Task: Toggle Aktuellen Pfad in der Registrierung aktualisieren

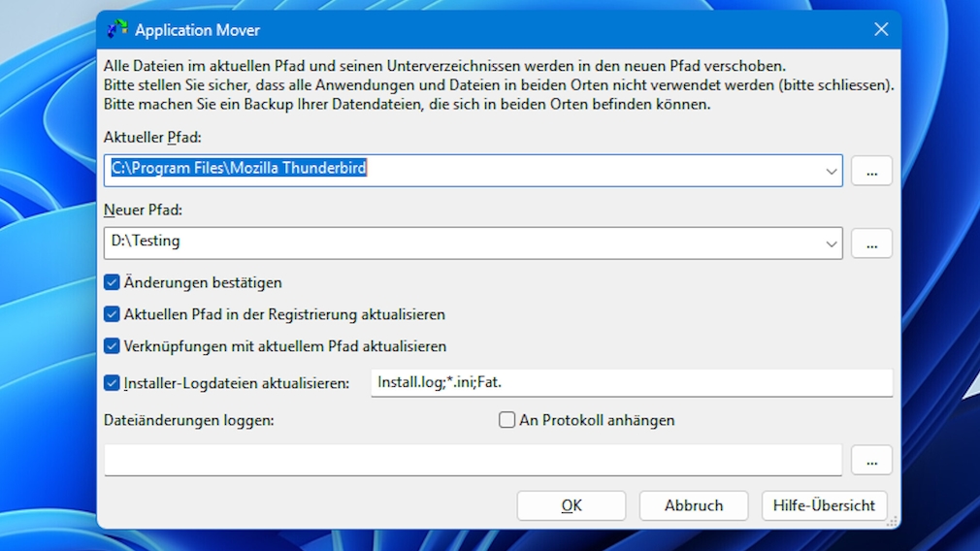Action: point(112,314)
